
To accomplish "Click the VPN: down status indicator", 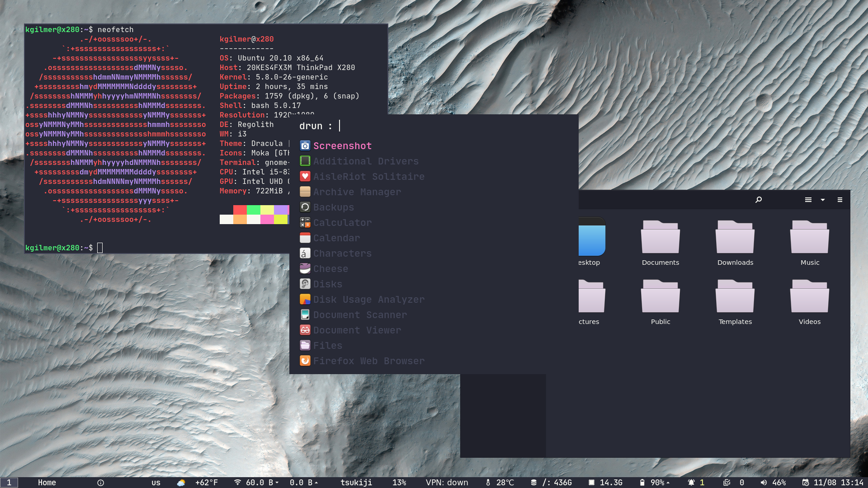I will pos(447,483).
